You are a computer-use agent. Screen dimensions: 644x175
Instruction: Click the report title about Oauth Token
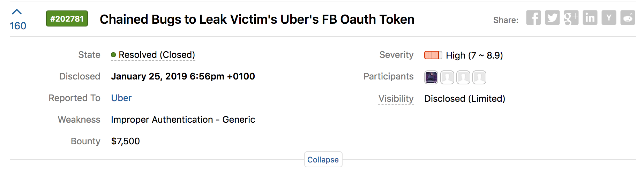coord(257,20)
